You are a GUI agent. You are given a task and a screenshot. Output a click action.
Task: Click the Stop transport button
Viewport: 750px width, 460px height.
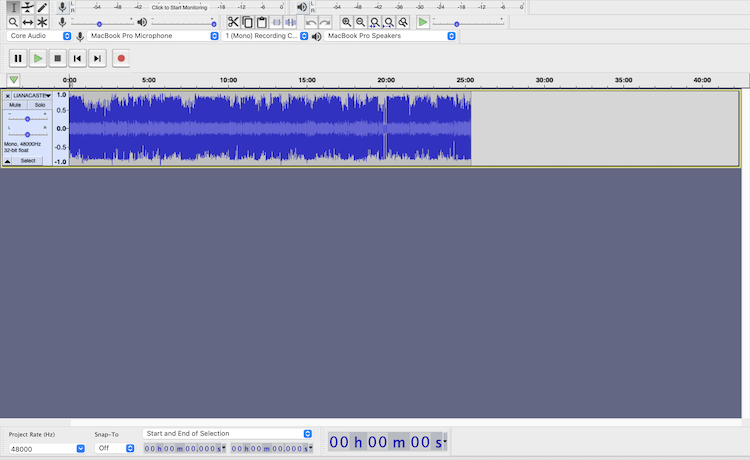(58, 59)
